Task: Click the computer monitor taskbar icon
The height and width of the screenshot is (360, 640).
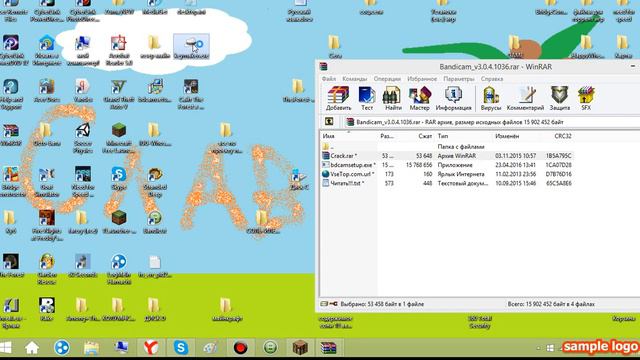Action: pyautogui.click(x=121, y=348)
